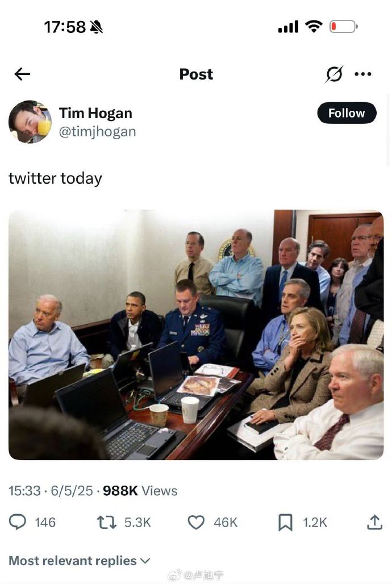Click the chevron beside Most relevant replies
Viewport: 392px width, 585px height.
click(145, 561)
